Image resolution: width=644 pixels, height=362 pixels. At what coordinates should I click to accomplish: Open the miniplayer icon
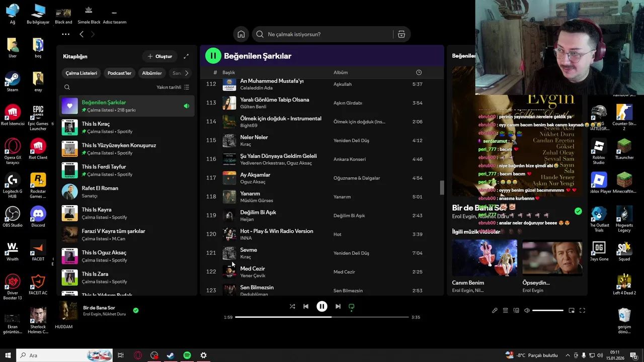pyautogui.click(x=572, y=311)
